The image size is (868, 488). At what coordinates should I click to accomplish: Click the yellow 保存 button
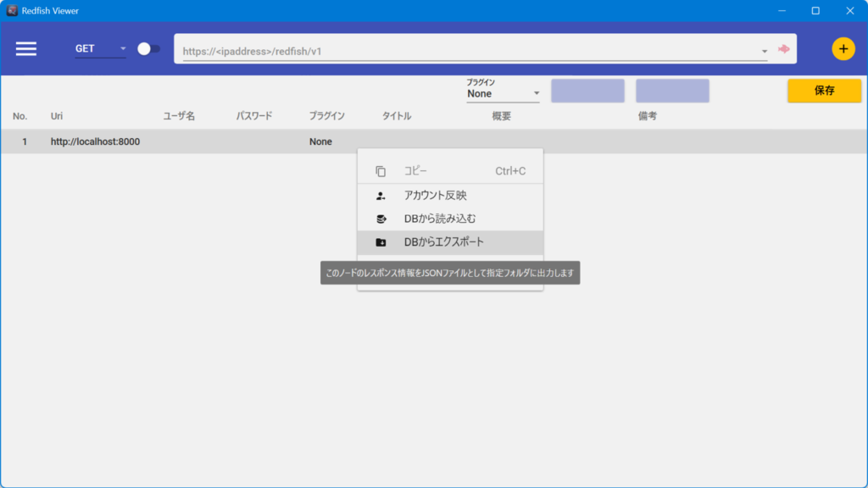point(824,90)
